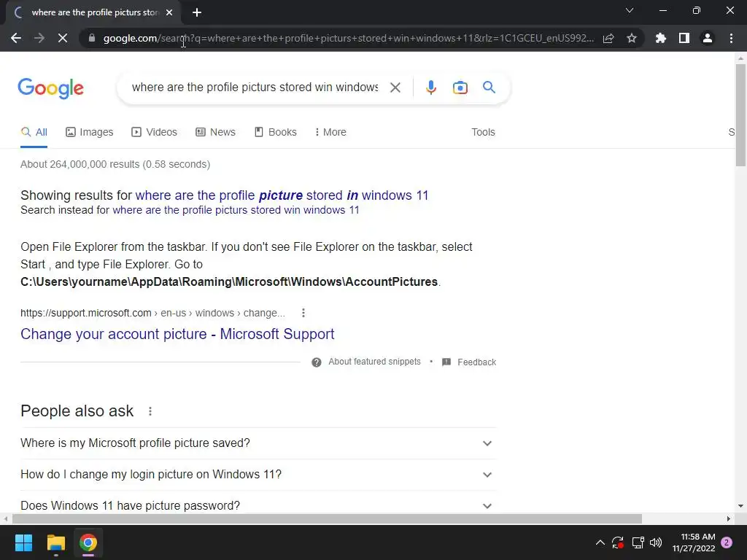
Task: Share this page from address bar
Action: pyautogui.click(x=608, y=38)
